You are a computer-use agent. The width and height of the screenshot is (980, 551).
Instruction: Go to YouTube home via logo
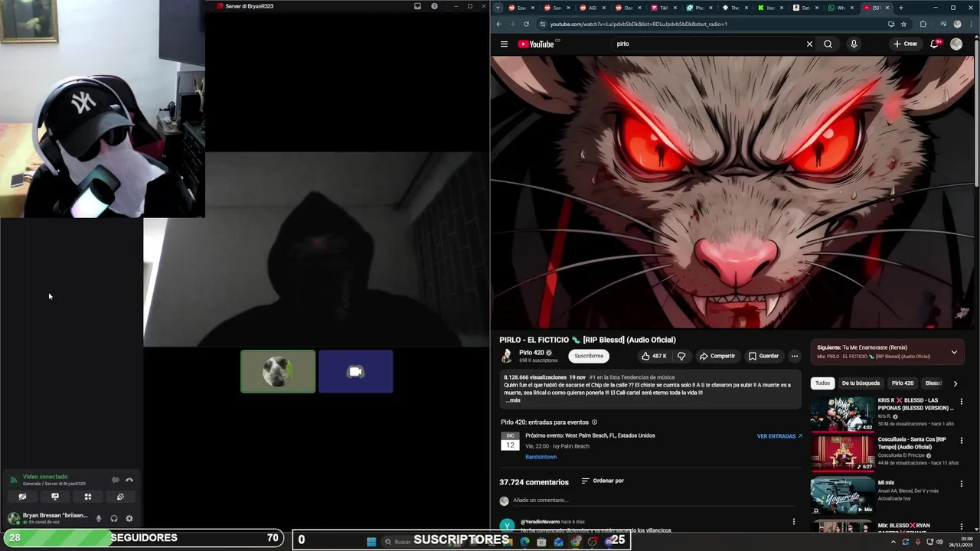click(536, 44)
